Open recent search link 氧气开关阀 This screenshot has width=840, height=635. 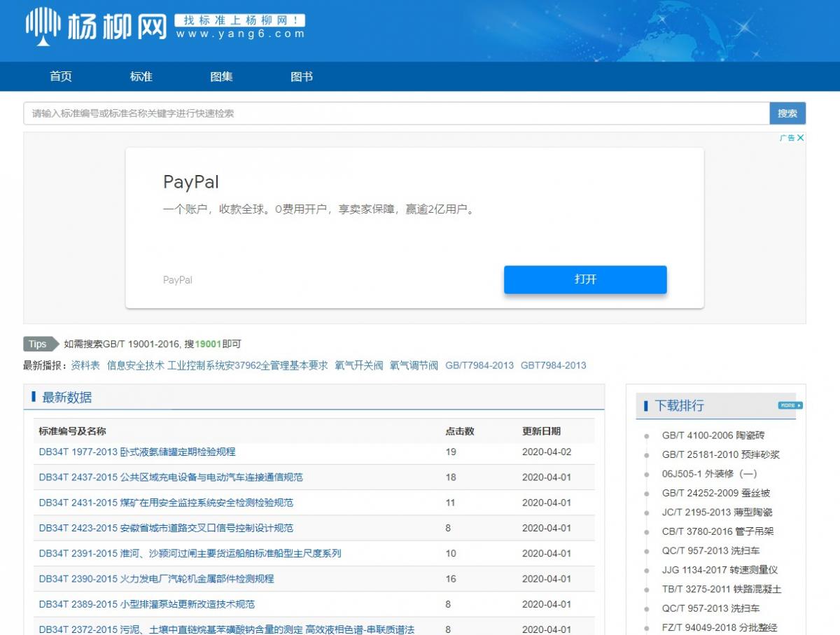point(359,365)
